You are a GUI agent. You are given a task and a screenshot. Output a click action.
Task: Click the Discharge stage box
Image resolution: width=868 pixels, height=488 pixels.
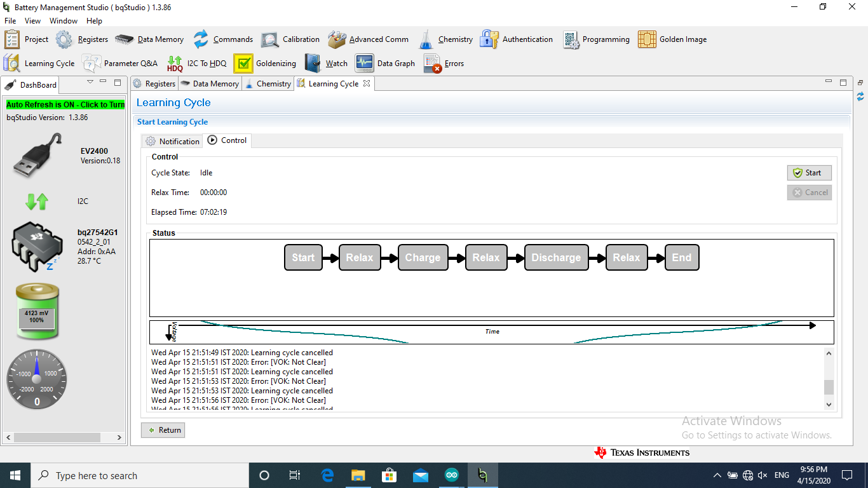coord(556,257)
